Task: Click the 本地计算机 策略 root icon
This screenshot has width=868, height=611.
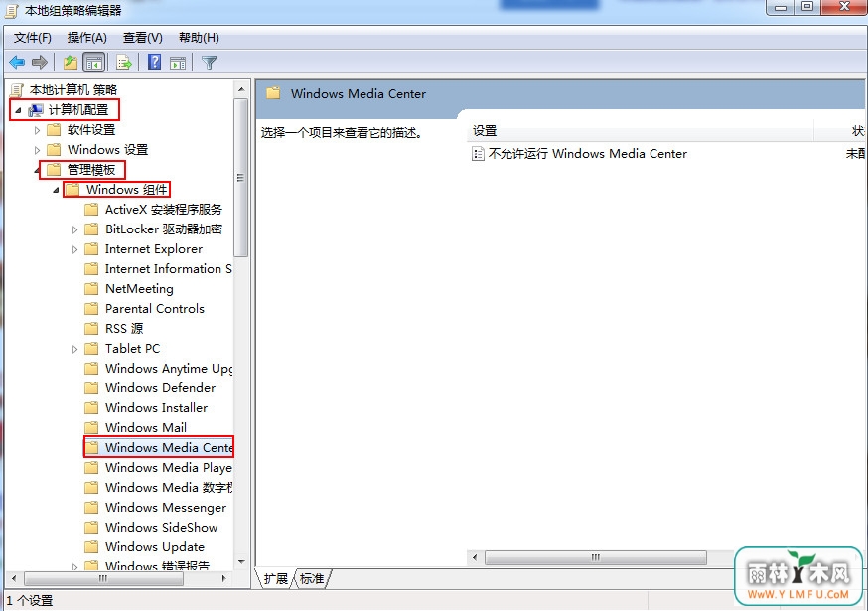Action: [x=17, y=90]
